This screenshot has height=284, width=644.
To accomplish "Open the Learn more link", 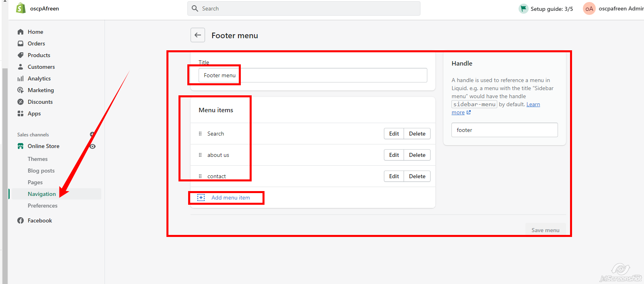I will coord(533,104).
